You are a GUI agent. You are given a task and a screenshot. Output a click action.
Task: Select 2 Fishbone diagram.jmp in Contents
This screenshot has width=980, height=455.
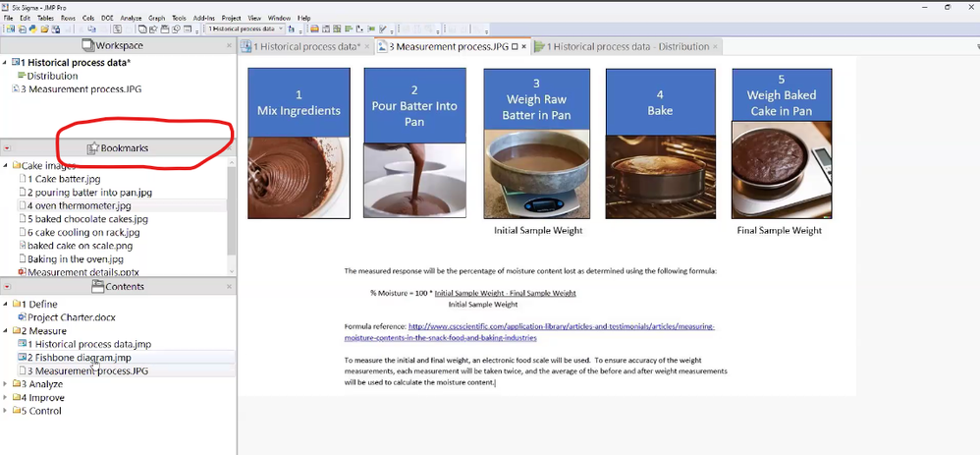80,358
